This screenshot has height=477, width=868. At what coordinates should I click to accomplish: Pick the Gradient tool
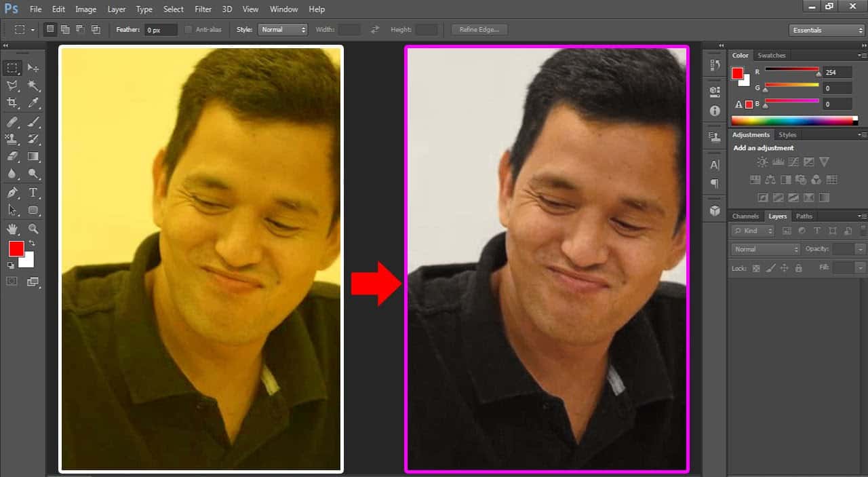click(33, 157)
